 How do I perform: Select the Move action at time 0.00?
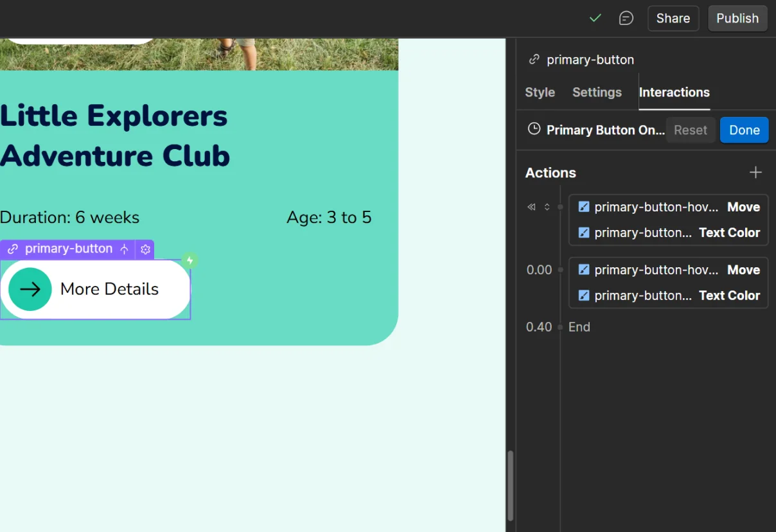coord(669,270)
